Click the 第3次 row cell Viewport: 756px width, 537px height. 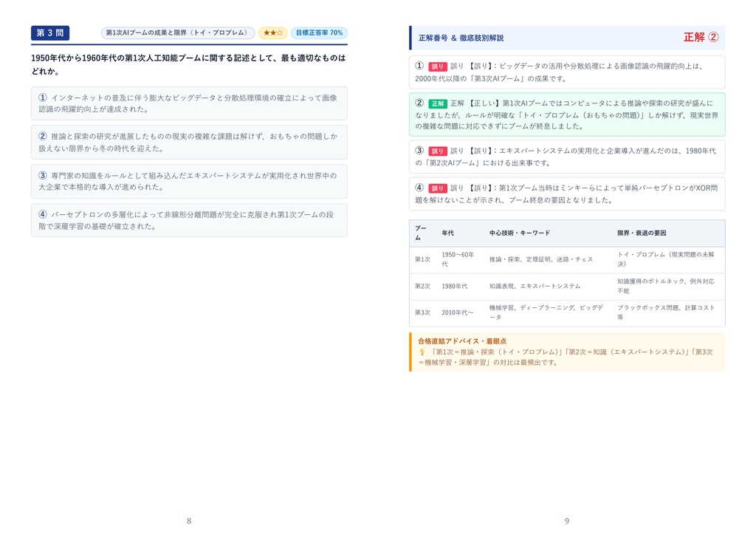(422, 312)
